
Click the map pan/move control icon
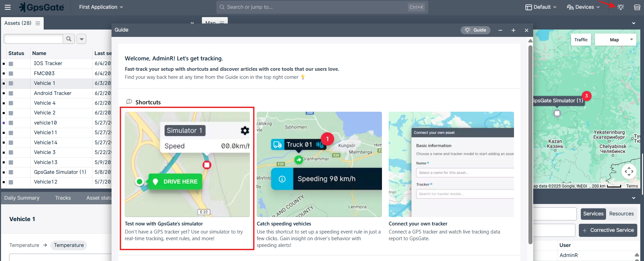[x=629, y=171]
